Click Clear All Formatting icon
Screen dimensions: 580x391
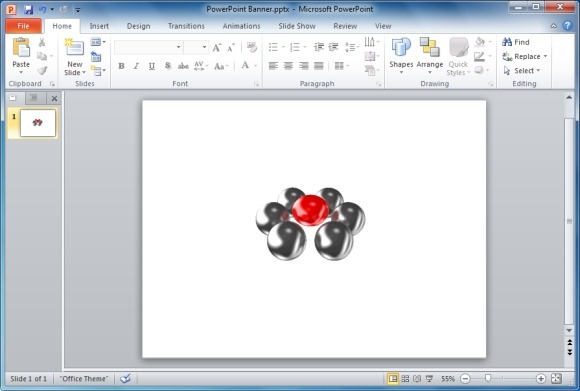point(252,47)
